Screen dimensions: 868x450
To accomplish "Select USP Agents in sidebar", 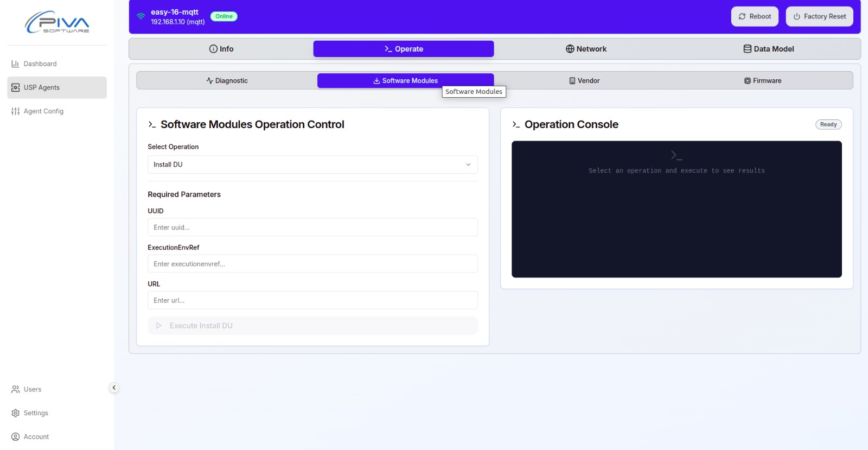I will pyautogui.click(x=41, y=87).
